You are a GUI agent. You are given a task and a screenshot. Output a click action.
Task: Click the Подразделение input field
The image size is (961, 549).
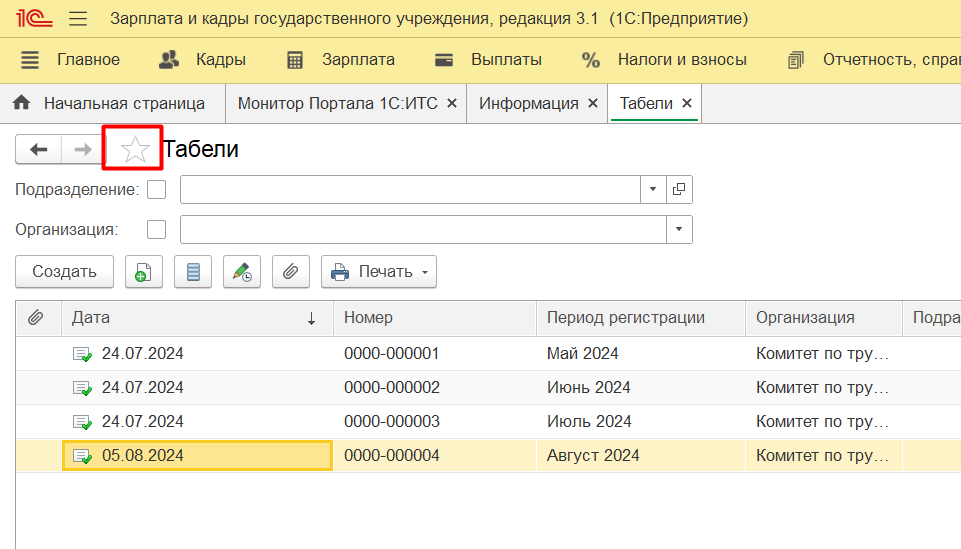pyautogui.click(x=410, y=190)
